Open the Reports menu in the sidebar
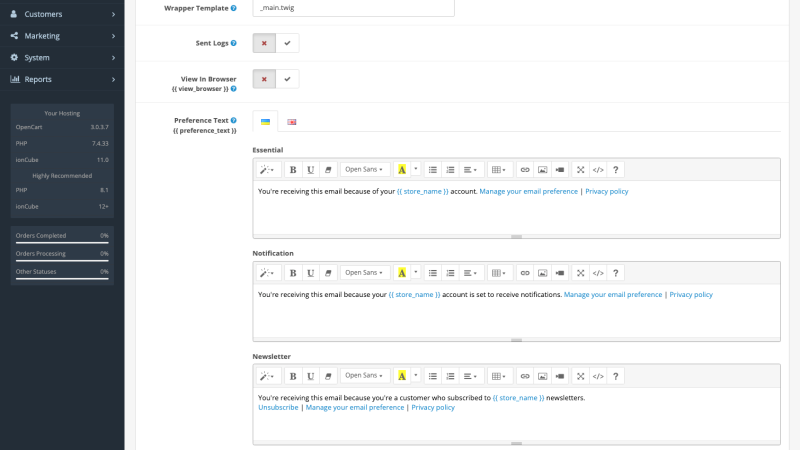The height and width of the screenshot is (450, 800). tap(62, 79)
